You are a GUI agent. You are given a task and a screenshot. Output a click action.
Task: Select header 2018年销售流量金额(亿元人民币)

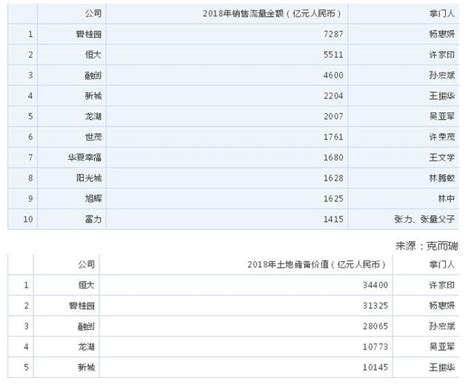pyautogui.click(x=272, y=14)
